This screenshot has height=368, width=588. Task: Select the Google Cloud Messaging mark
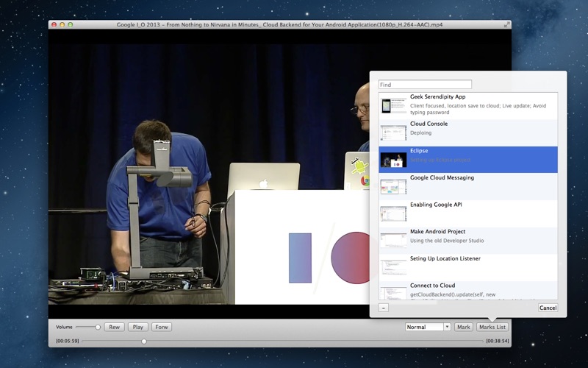pyautogui.click(x=468, y=187)
